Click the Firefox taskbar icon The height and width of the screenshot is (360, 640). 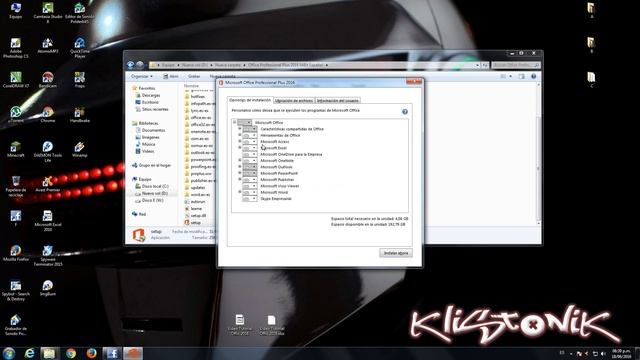coord(91,353)
